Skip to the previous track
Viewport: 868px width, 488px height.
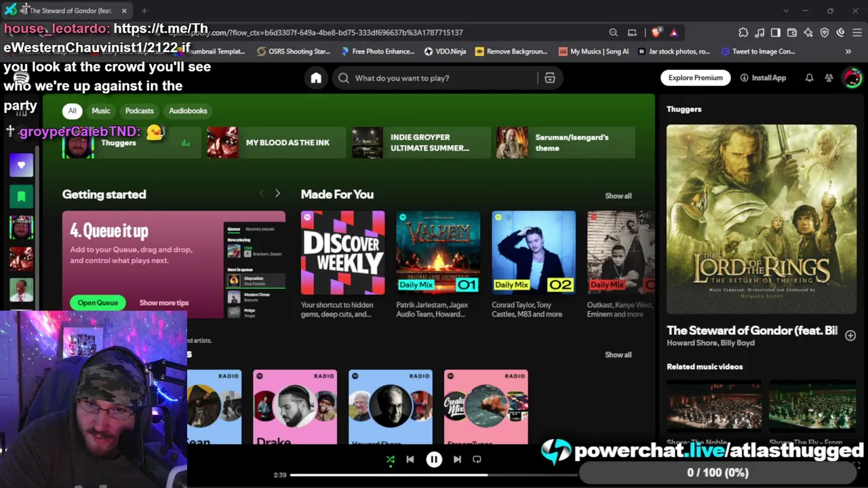pyautogui.click(x=410, y=460)
